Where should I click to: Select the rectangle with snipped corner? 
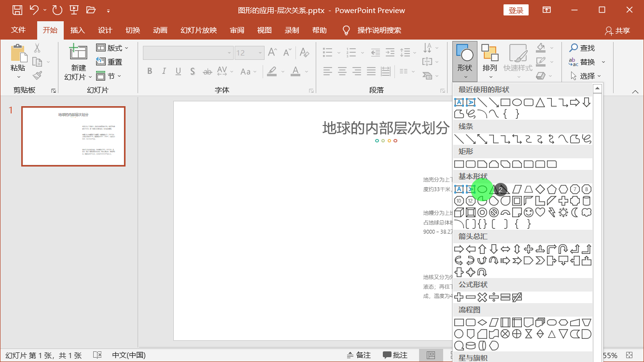coord(482,164)
